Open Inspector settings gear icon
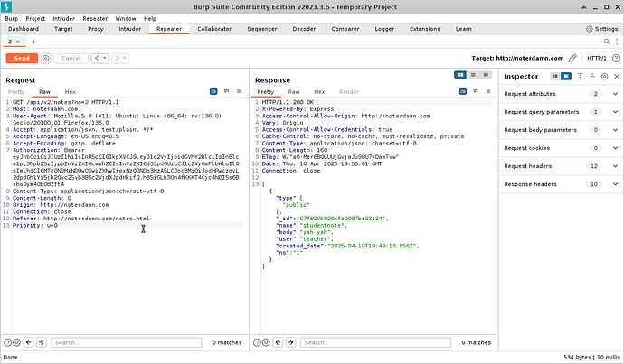 (x=604, y=76)
